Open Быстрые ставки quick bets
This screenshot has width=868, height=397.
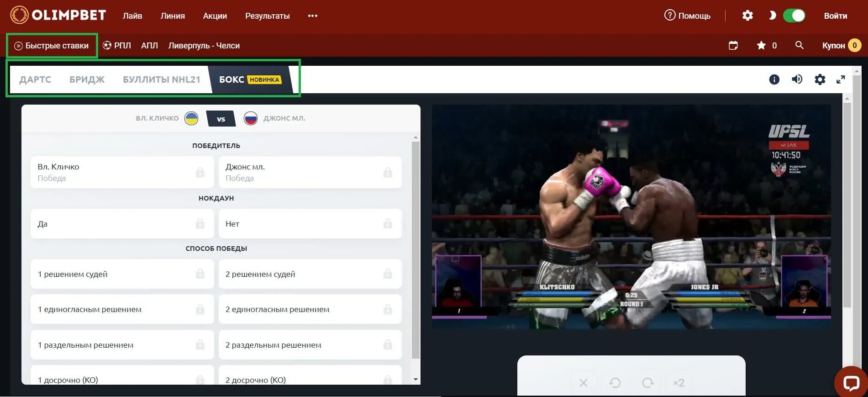click(x=52, y=46)
